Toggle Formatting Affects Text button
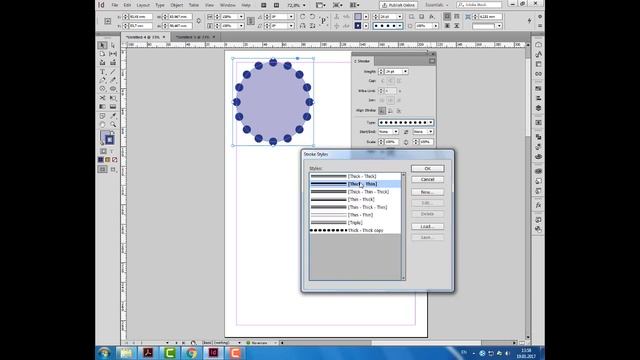The height and width of the screenshot is (360, 640). [112, 151]
